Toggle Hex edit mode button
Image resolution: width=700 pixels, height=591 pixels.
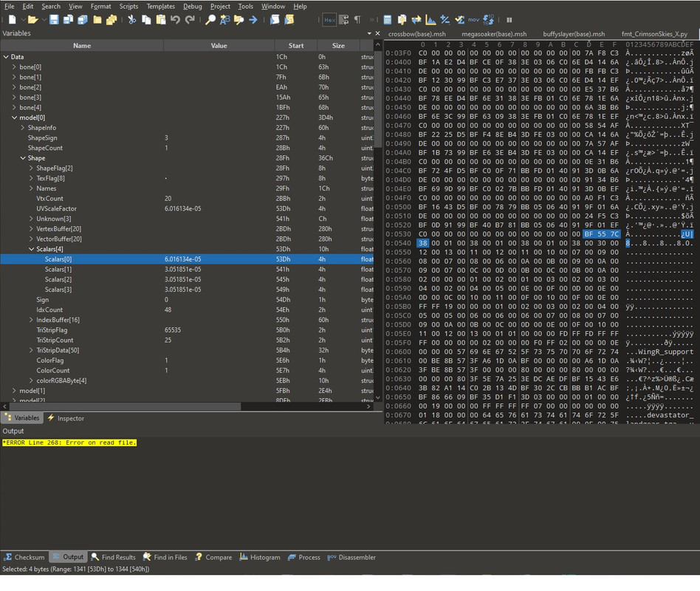[x=329, y=20]
